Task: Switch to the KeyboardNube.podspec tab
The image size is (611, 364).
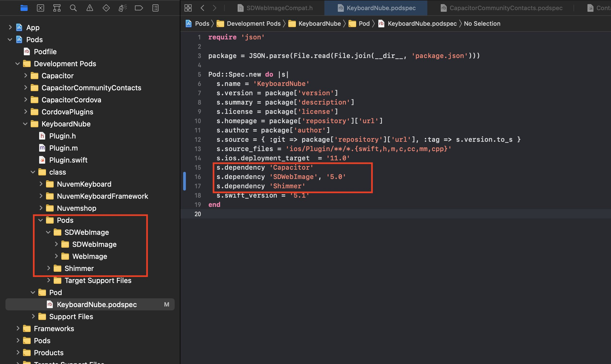Action: click(x=376, y=8)
